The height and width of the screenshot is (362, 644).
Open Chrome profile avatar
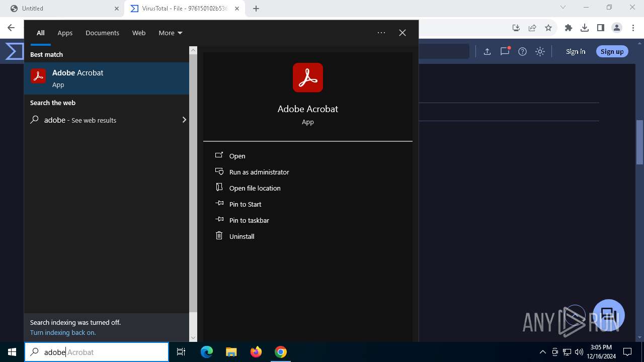point(617,28)
